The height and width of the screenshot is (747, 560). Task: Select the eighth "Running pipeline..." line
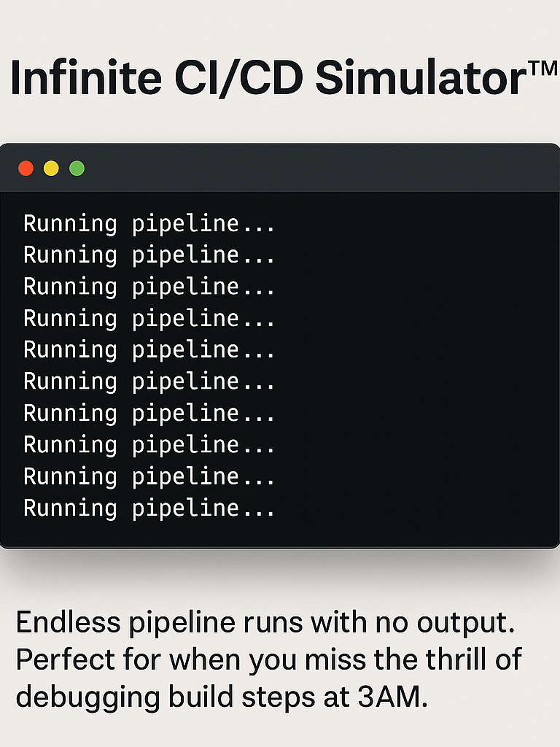coord(149,445)
